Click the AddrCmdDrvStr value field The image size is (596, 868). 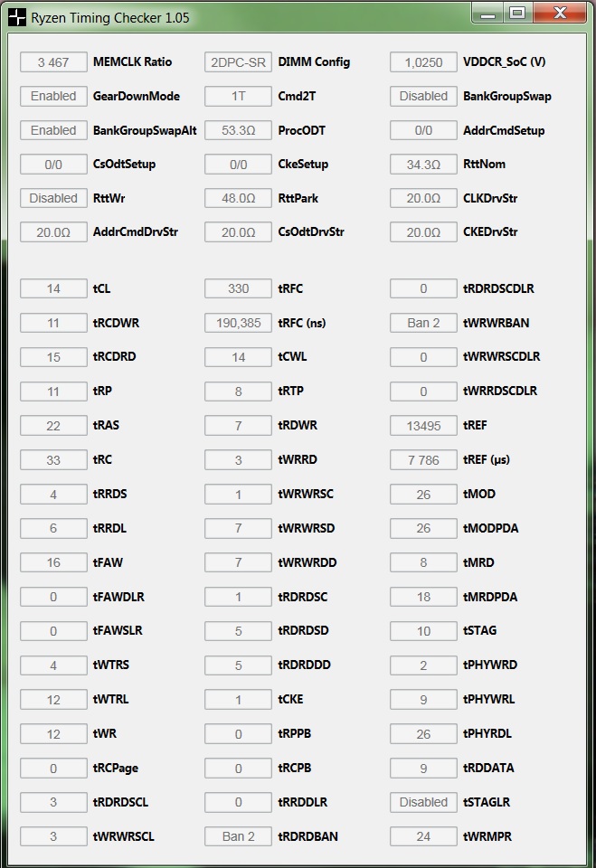coord(53,232)
